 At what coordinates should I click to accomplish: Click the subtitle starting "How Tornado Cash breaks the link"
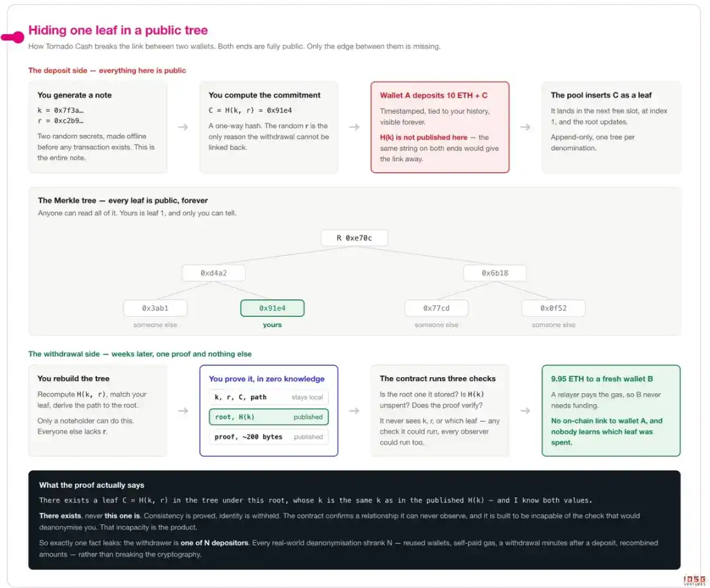[234, 46]
